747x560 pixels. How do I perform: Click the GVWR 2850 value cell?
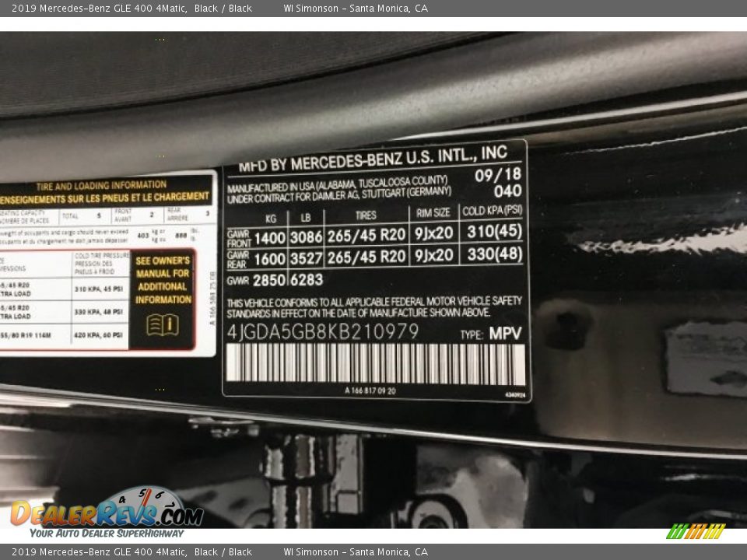click(x=271, y=280)
